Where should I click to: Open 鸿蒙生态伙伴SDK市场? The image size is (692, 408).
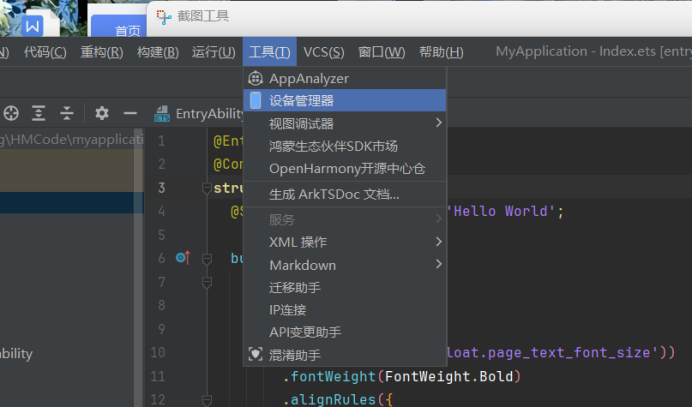click(345, 146)
